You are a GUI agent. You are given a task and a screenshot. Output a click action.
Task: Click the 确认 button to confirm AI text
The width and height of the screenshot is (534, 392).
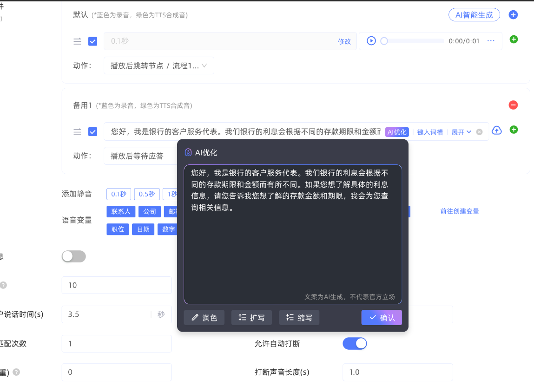tap(381, 318)
